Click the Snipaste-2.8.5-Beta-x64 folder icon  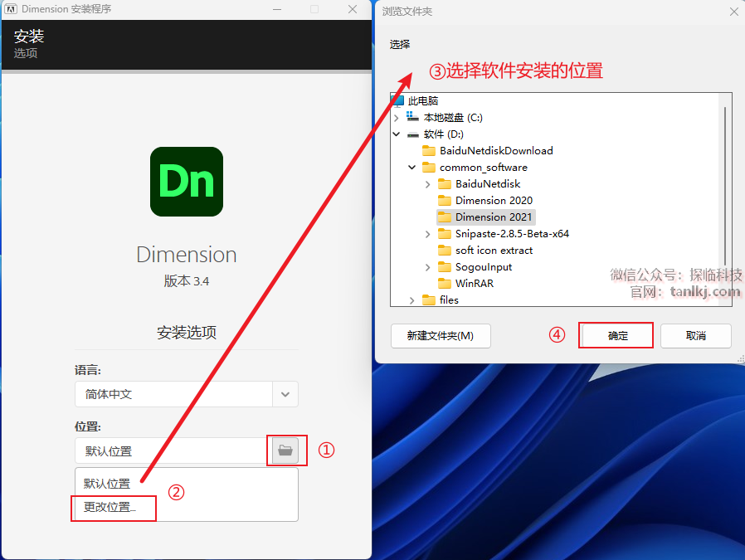click(x=445, y=234)
